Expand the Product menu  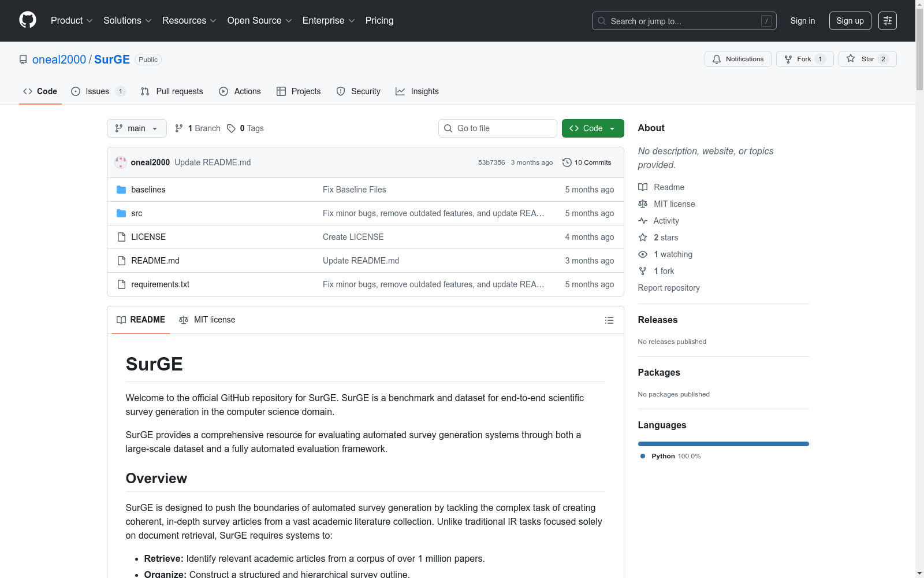(72, 21)
